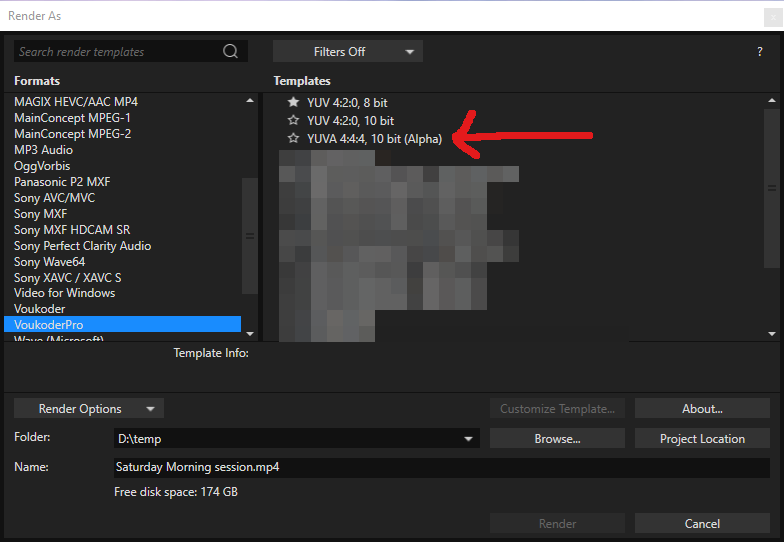The width and height of the screenshot is (784, 542).
Task: Select Sony XAVC / XAVC S format
Action: point(67,277)
